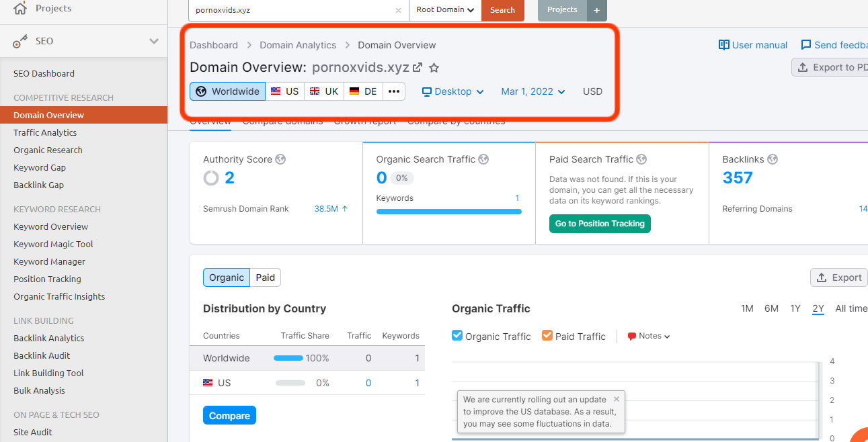Open the User manual link
868x442 pixels.
pos(753,45)
